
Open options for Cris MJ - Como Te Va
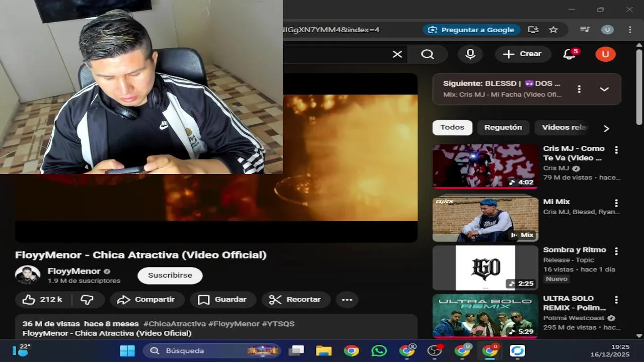coord(616,150)
